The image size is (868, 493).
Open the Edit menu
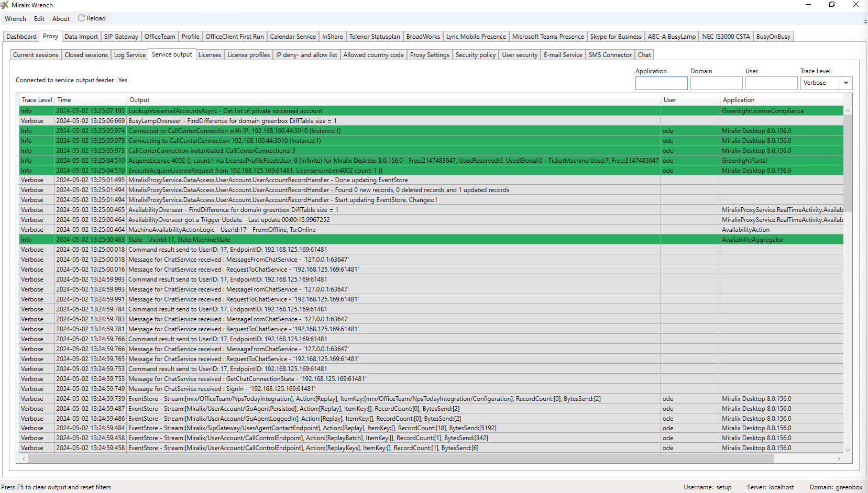coord(39,19)
